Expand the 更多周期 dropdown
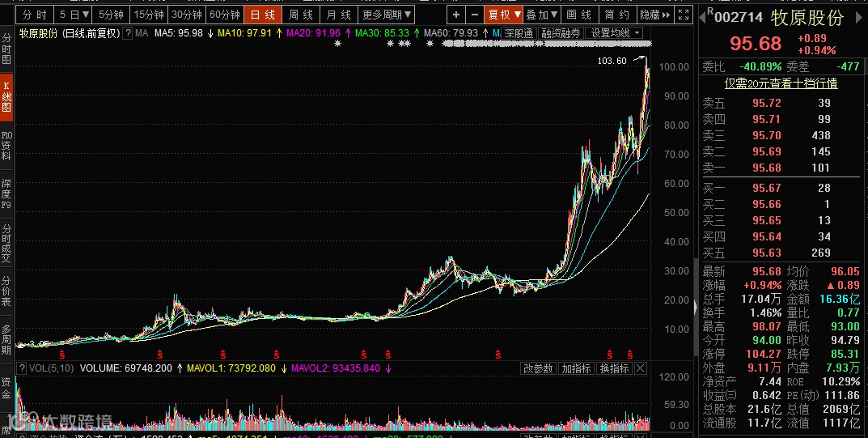This screenshot has height=438, width=868. tap(387, 15)
